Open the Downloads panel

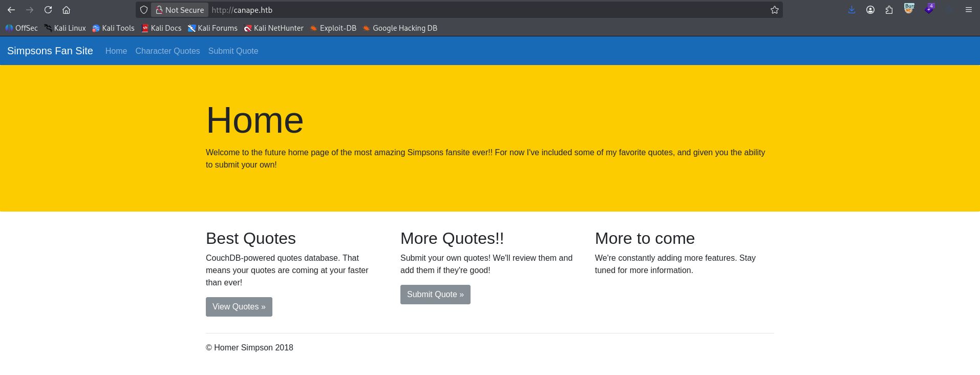852,10
